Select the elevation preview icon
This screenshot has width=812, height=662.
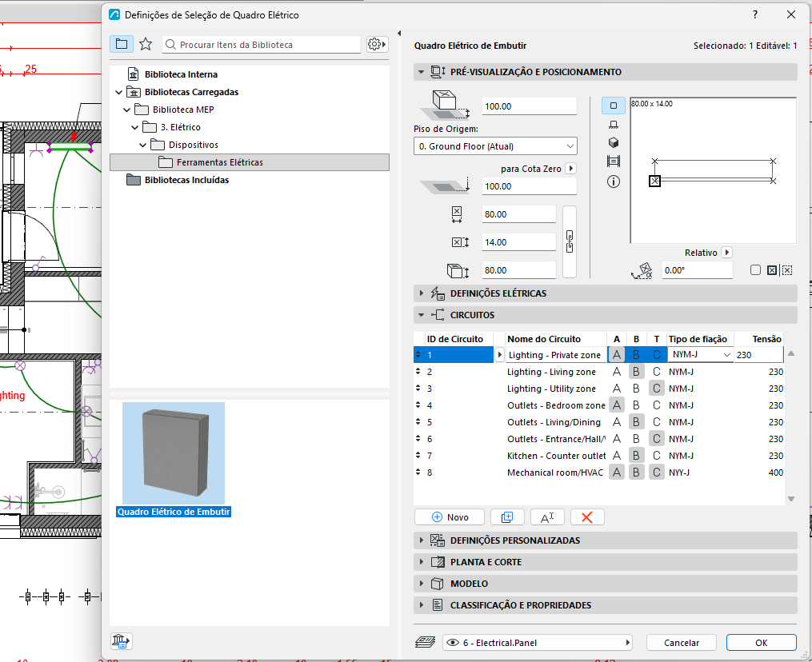[613, 124]
